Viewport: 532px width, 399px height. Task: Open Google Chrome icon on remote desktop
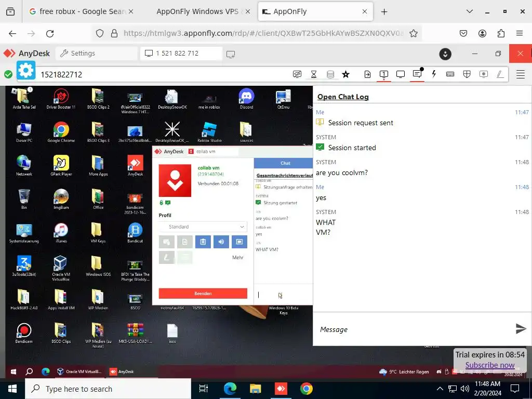[61, 132]
